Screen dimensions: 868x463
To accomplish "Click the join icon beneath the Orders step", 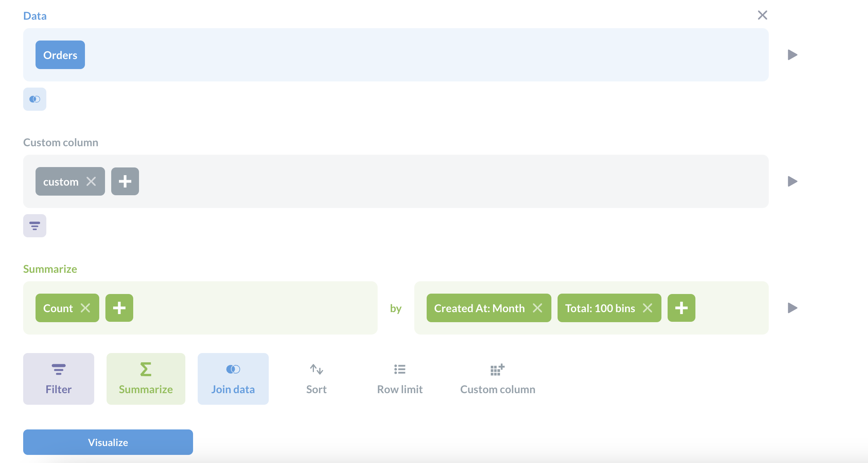I will (x=34, y=99).
